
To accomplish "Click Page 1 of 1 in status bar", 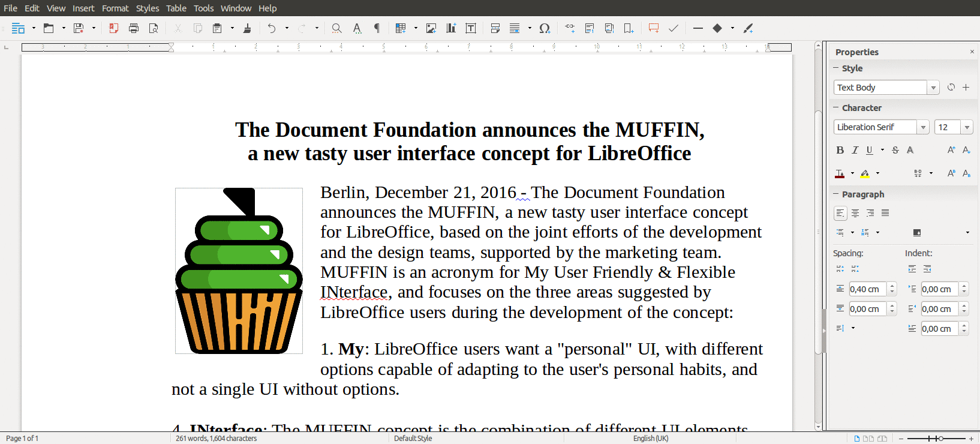I will pos(22,439).
